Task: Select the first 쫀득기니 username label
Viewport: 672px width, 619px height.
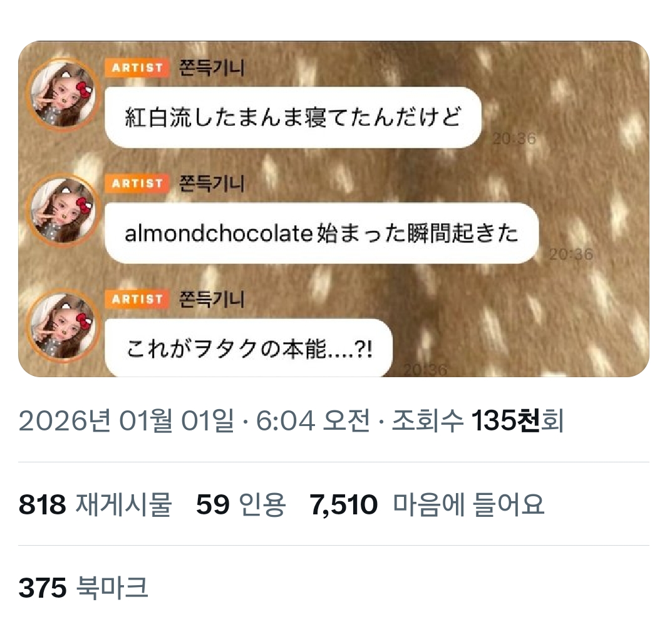Action: 212,68
